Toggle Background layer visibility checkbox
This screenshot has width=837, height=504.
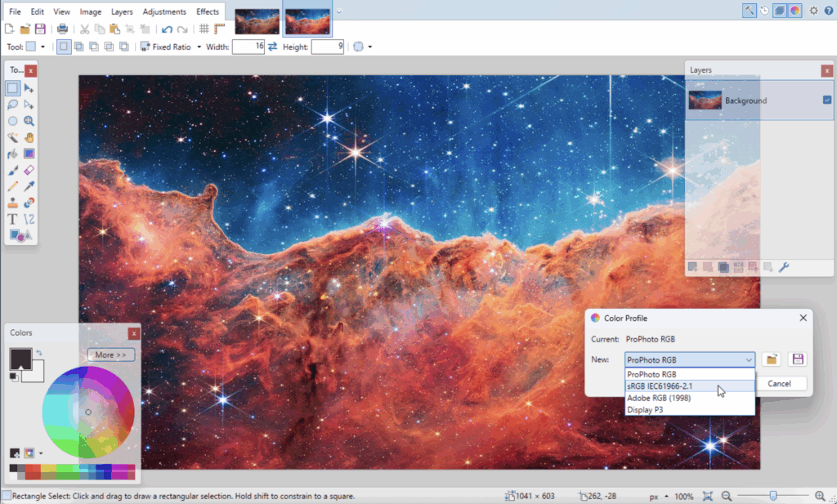[x=827, y=100]
